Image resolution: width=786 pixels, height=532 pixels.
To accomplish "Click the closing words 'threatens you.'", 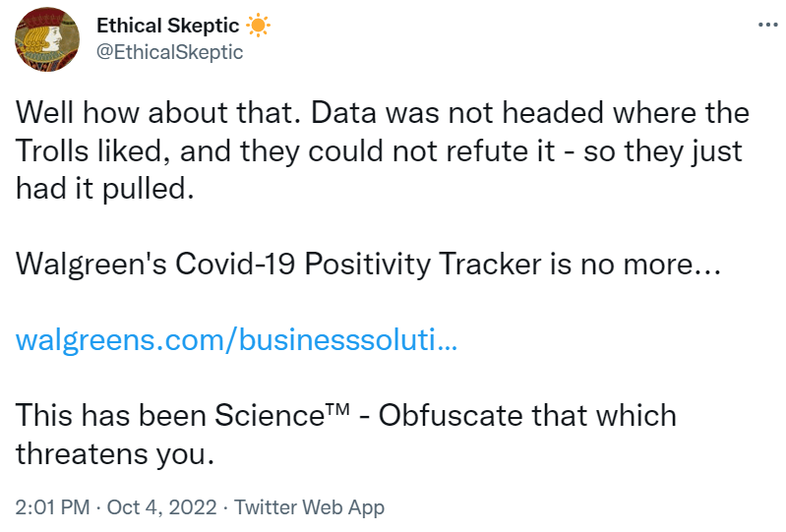I will [114, 453].
